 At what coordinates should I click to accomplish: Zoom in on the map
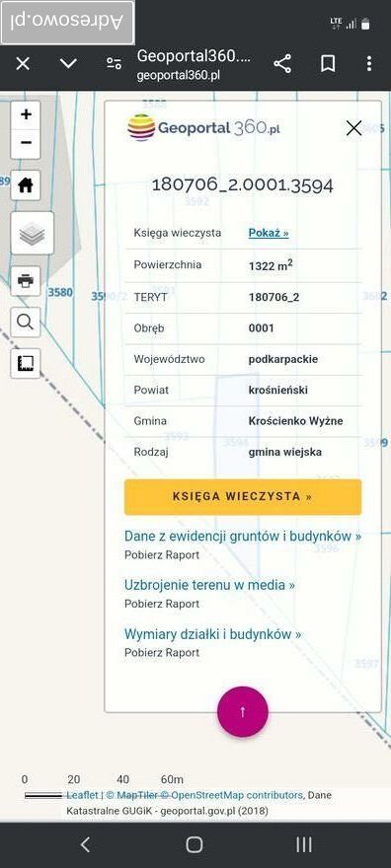26,115
